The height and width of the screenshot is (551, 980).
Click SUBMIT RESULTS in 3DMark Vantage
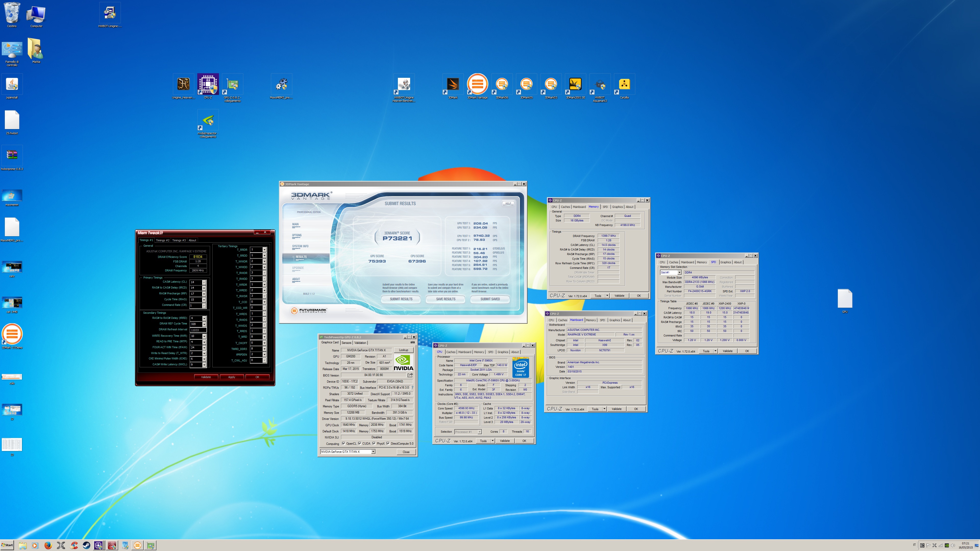401,299
